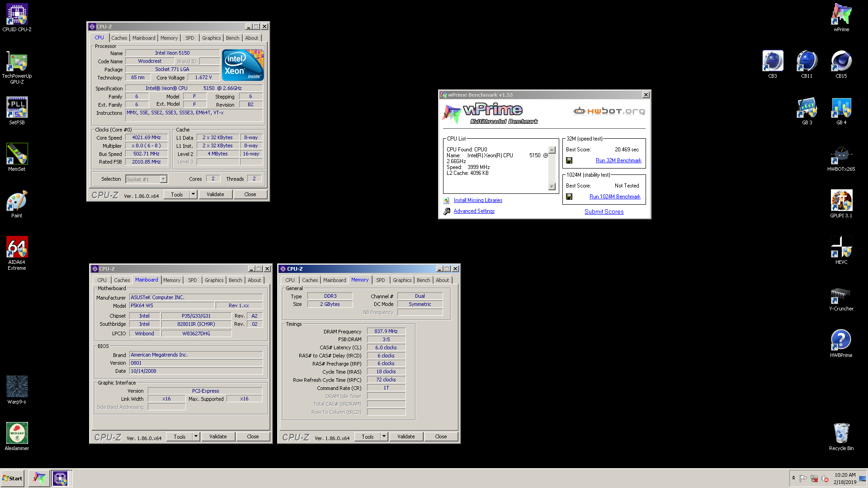Show hidden system tray icons

[x=793, y=478]
